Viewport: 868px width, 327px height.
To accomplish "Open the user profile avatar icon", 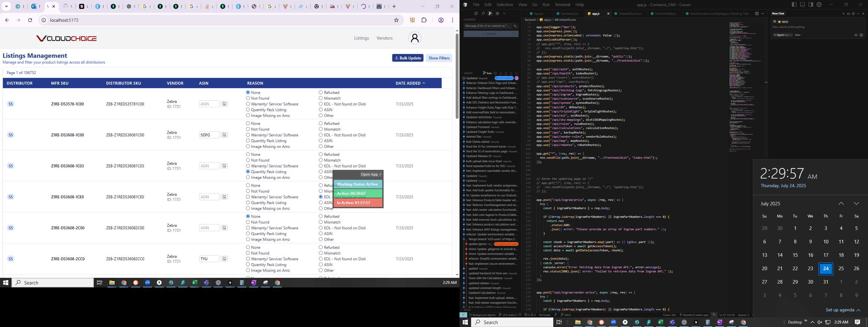I will [415, 38].
